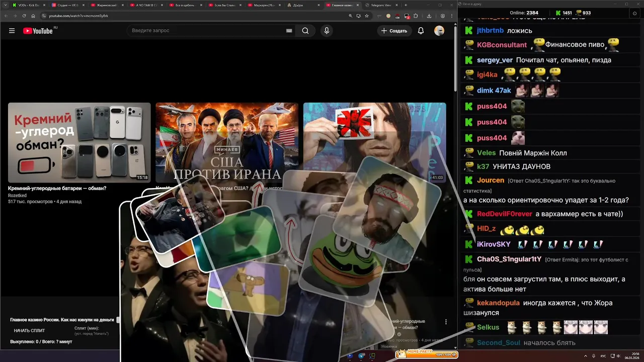Switch to the Telegram: View tab
The height and width of the screenshot is (362, 644).
point(381,5)
